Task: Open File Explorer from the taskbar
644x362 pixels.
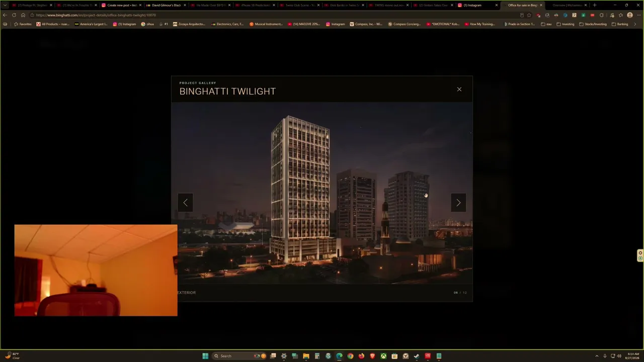Action: [x=306, y=356]
